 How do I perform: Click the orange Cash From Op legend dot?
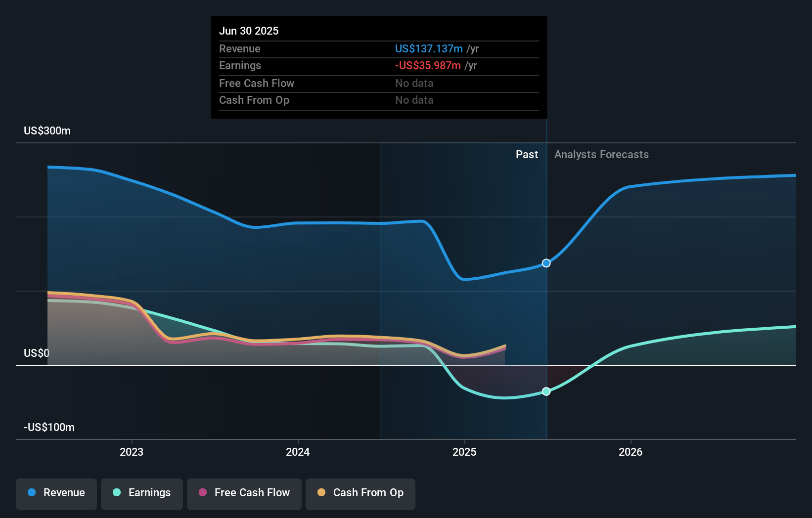(321, 492)
